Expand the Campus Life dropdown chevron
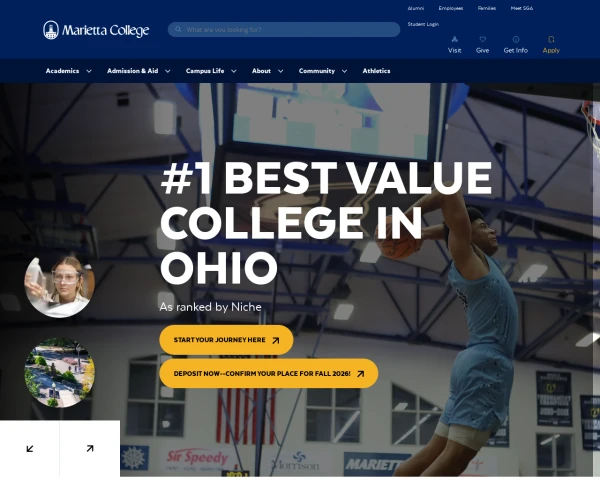This screenshot has height=480, width=600. [x=234, y=71]
